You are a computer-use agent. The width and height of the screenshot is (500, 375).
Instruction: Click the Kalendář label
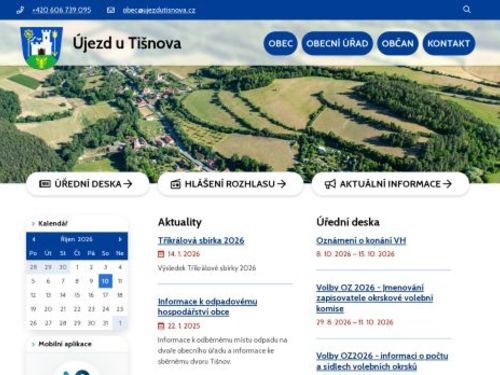(x=53, y=224)
